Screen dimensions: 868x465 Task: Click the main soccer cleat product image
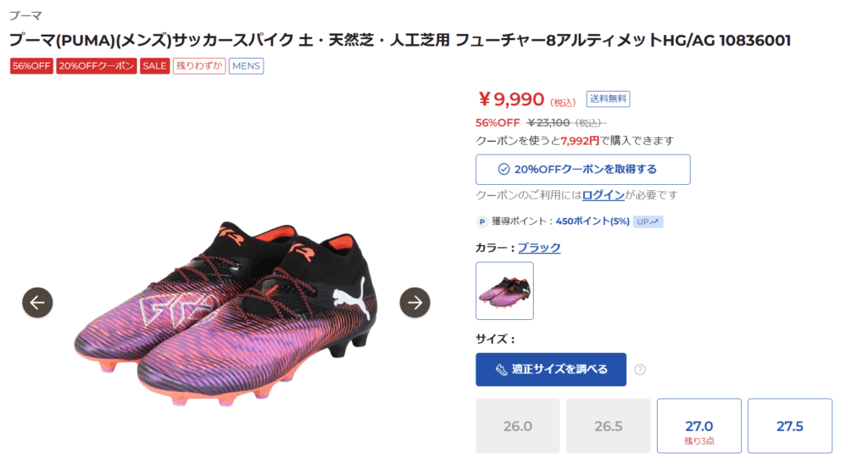(225, 310)
